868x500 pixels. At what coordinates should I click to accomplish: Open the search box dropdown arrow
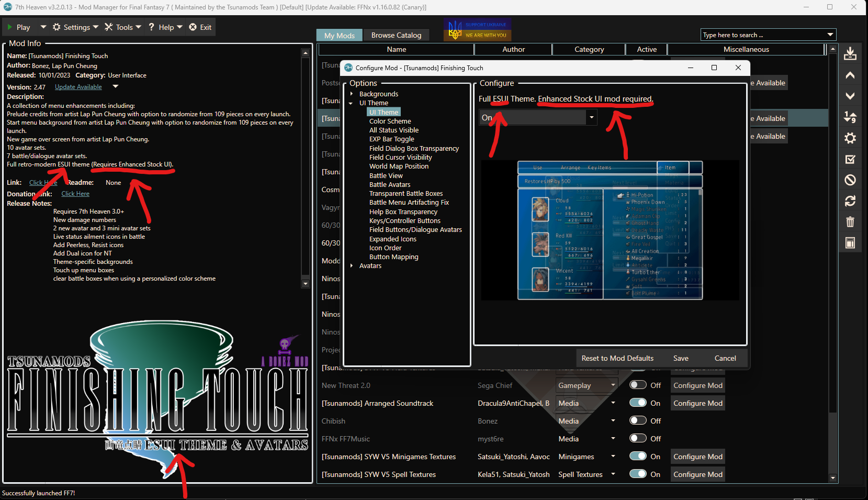830,35
